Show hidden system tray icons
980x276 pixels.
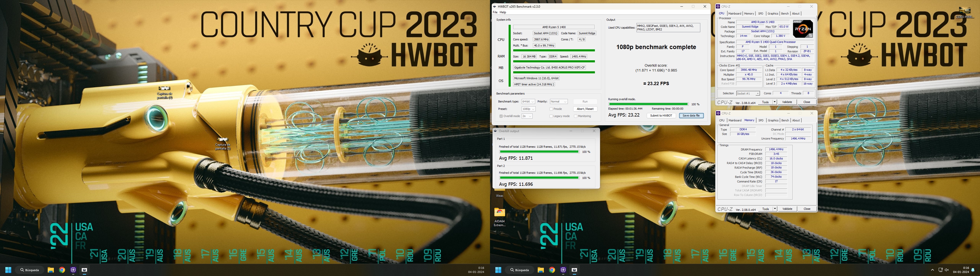coord(932,270)
